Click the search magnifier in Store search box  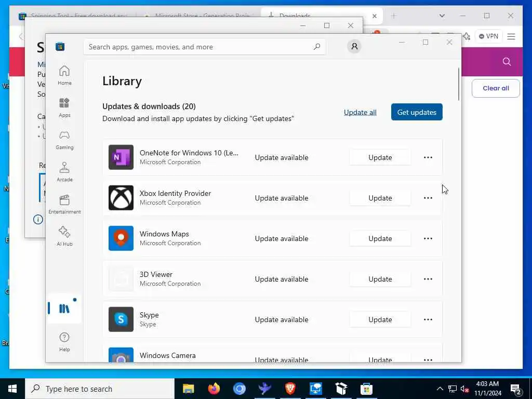(x=317, y=47)
